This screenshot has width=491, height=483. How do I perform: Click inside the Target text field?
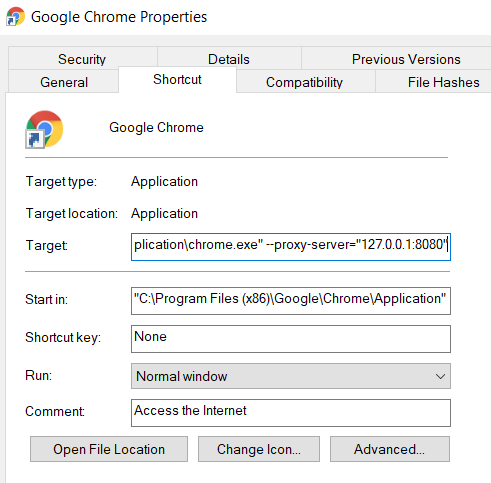[x=291, y=247]
